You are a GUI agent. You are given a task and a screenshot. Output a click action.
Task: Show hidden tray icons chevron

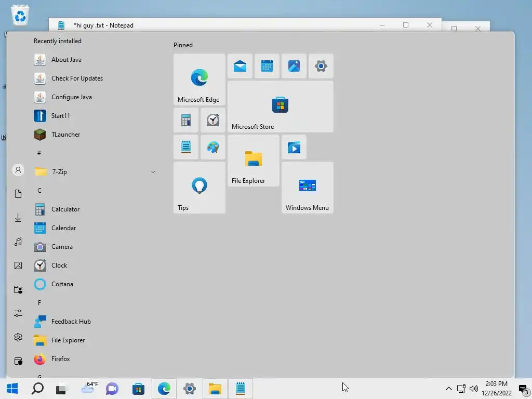(x=448, y=389)
